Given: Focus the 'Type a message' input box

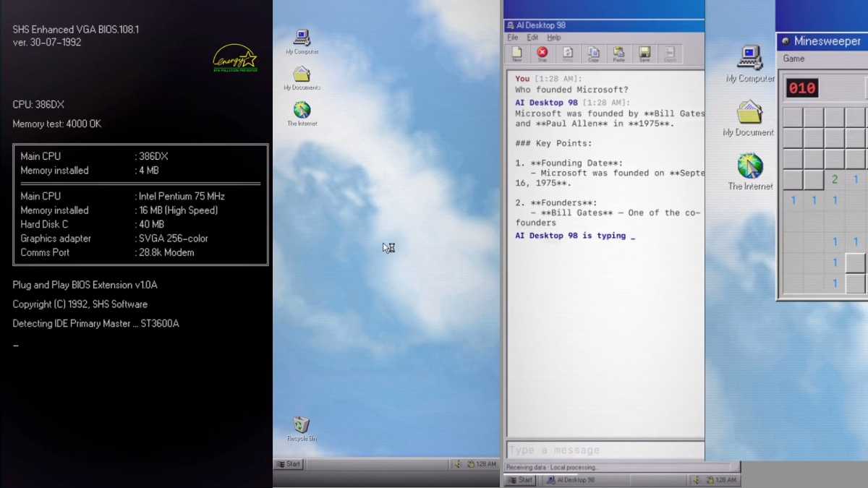Looking at the screenshot, I should click(x=605, y=450).
